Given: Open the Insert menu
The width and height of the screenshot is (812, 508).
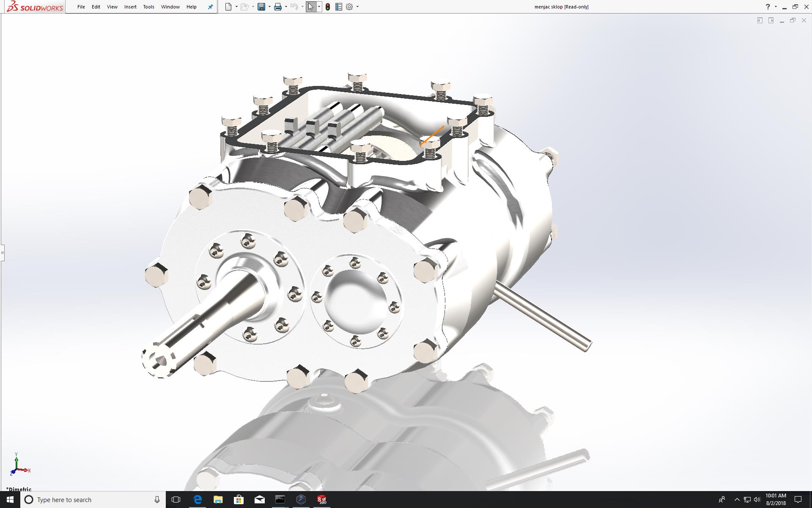Looking at the screenshot, I should pyautogui.click(x=130, y=7).
